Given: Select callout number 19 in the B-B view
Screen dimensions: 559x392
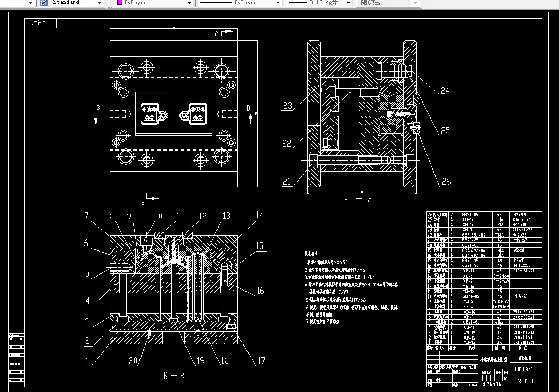Looking at the screenshot, I should point(200,361).
